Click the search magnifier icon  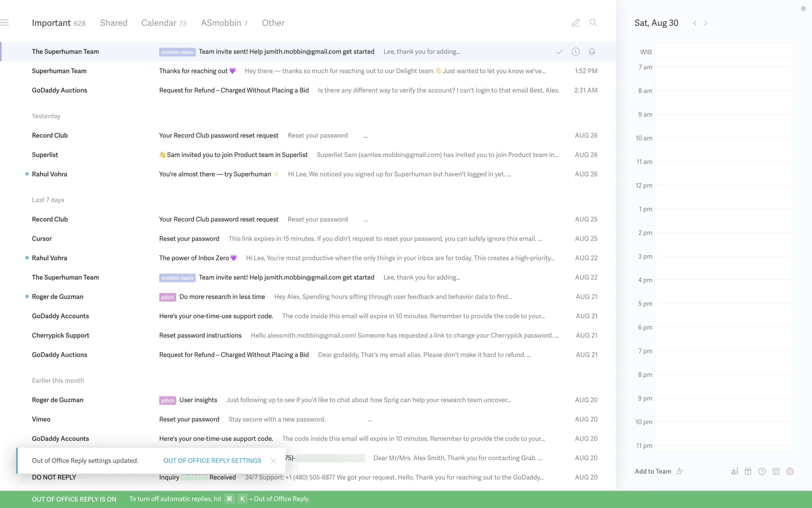pyautogui.click(x=593, y=23)
